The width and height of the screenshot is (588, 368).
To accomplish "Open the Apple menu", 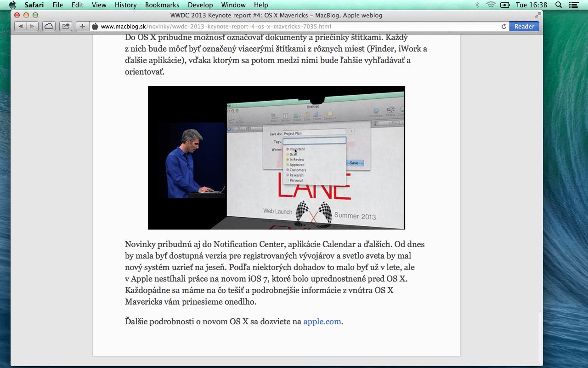I will pyautogui.click(x=12, y=5).
